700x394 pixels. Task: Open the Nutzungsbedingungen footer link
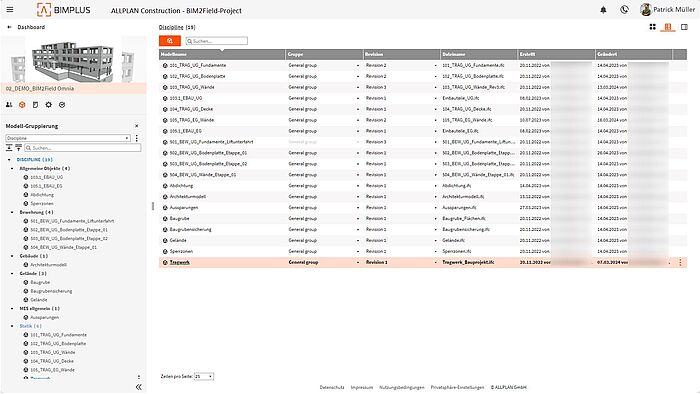tap(402, 387)
